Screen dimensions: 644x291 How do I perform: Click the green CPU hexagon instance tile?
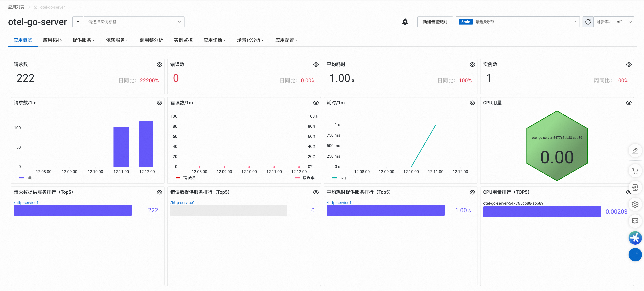point(557,146)
